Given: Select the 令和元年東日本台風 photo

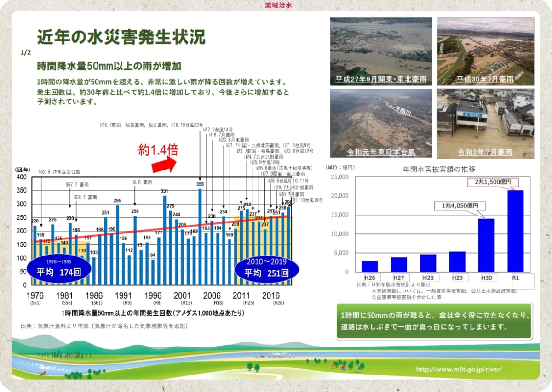Looking at the screenshot, I should point(381,123).
